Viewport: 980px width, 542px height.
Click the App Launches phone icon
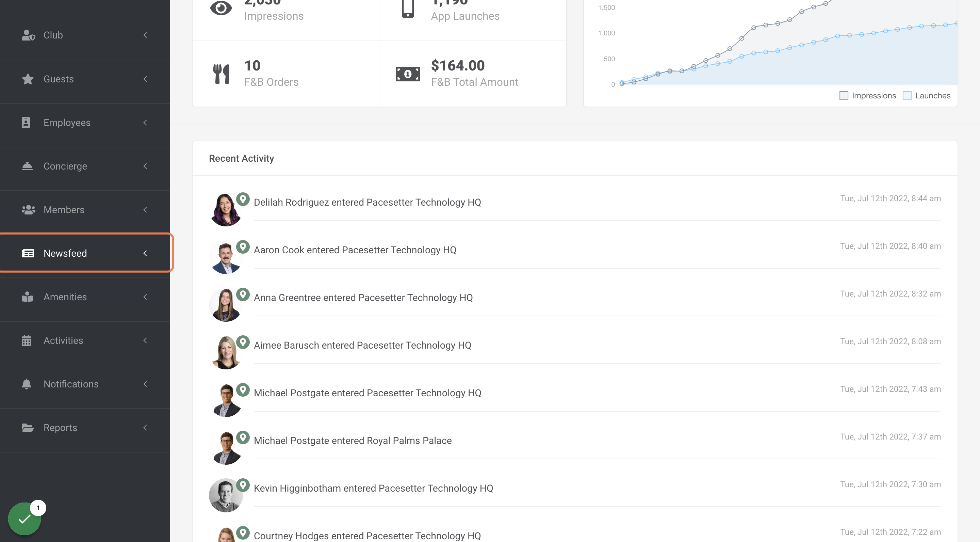408,9
